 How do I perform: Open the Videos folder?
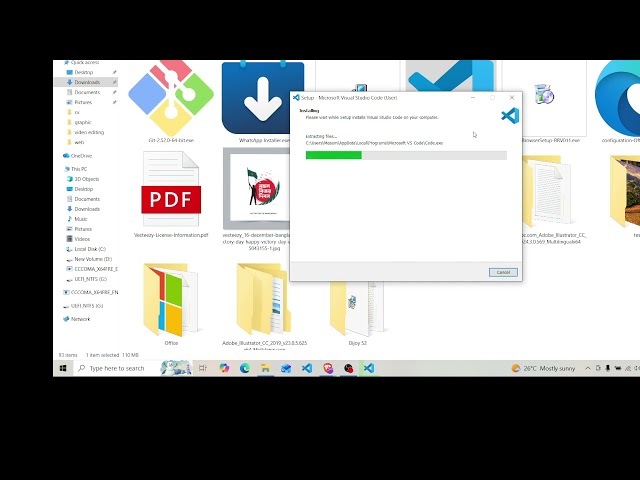click(x=82, y=239)
